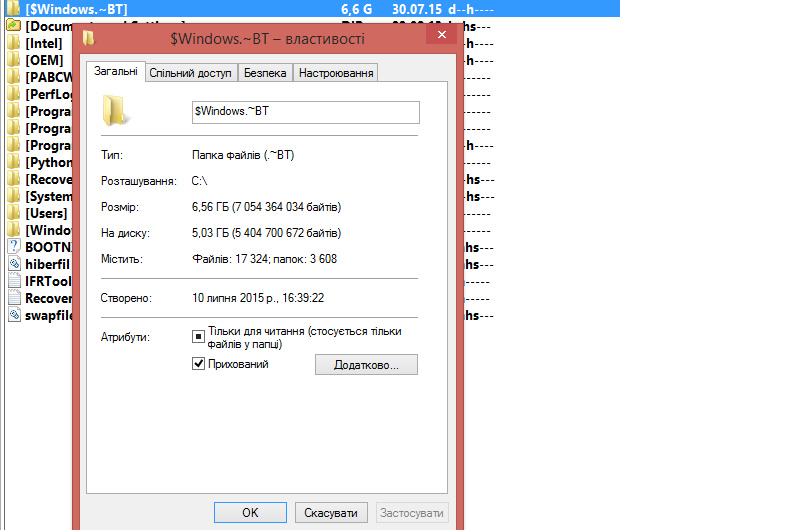Click the [System folder icon
Viewport: 800px width, 530px height.
[x=14, y=196]
